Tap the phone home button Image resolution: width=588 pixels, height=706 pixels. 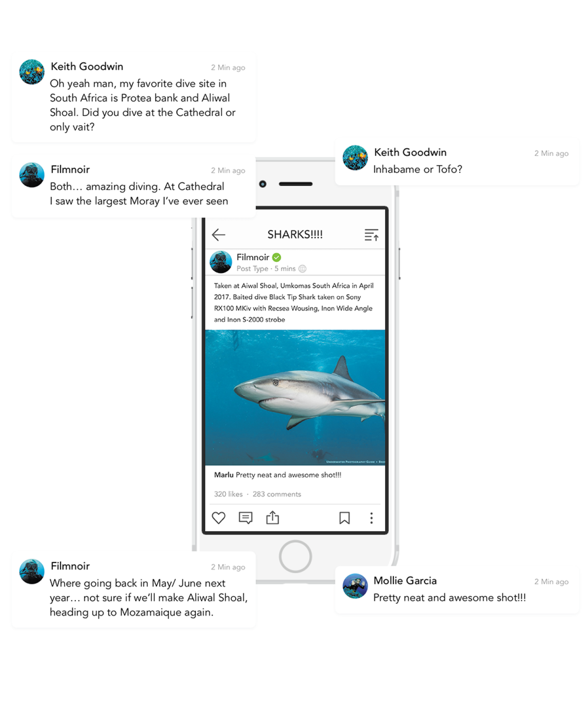[x=295, y=556]
